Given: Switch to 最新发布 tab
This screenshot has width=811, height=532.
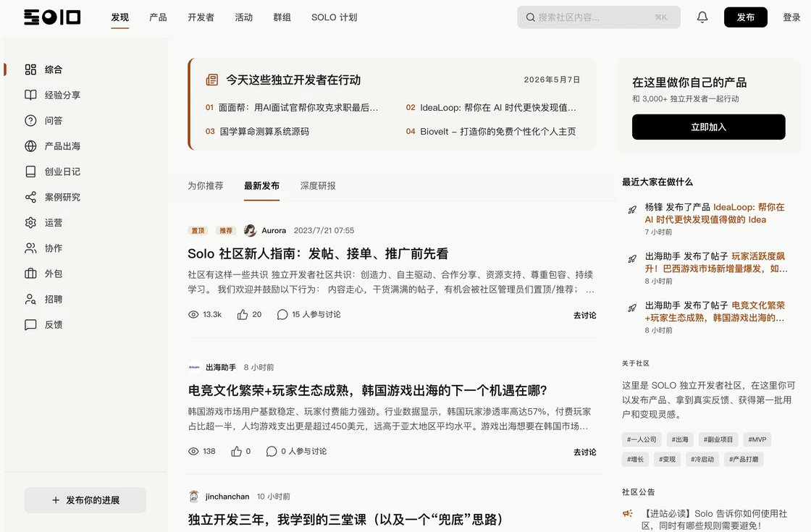Looking at the screenshot, I should pyautogui.click(x=261, y=185).
